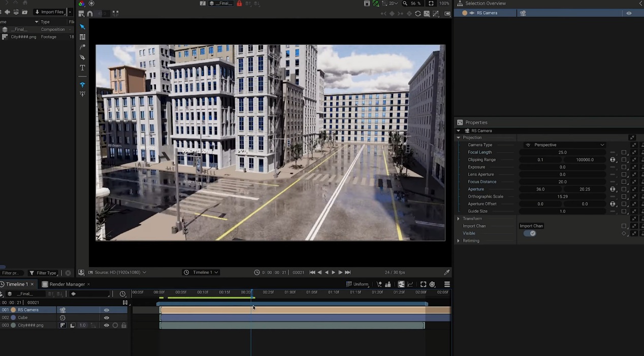Expand the Retiming section

(459, 241)
